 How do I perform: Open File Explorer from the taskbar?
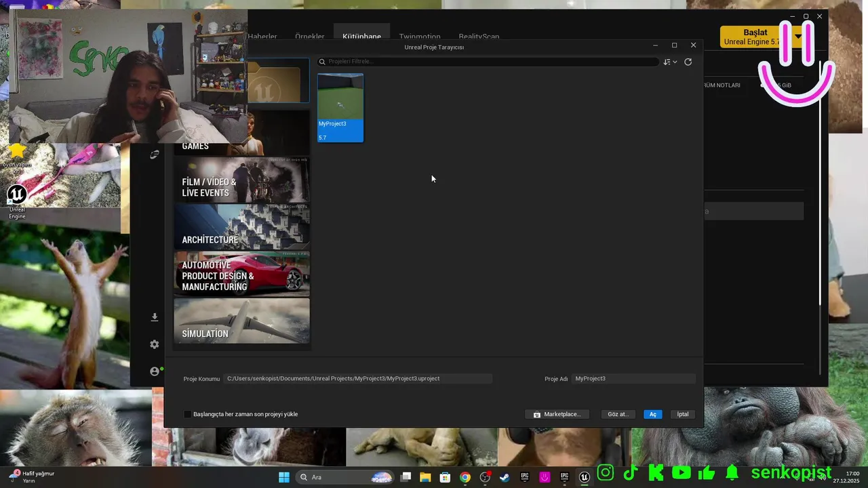425,477
